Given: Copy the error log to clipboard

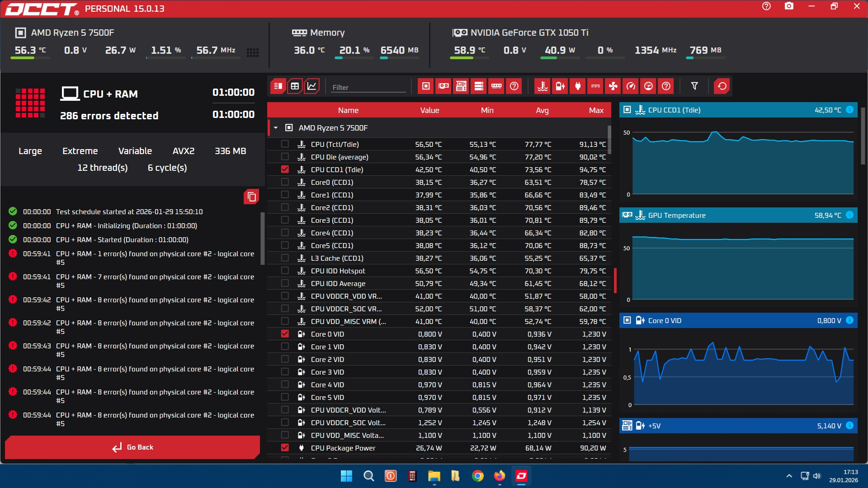Looking at the screenshot, I should pos(251,197).
